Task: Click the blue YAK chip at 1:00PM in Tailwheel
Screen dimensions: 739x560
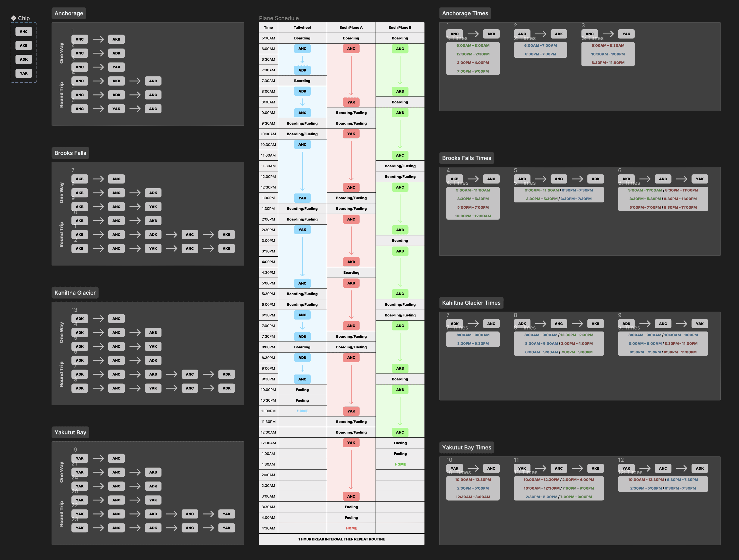Action: (302, 198)
